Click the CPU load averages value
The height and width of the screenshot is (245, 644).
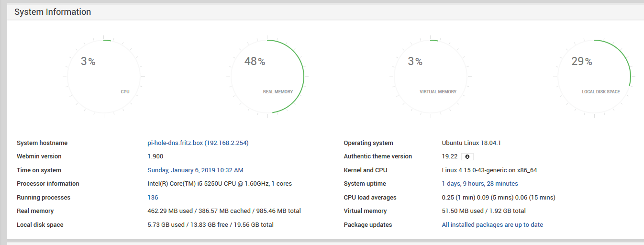[x=498, y=198]
